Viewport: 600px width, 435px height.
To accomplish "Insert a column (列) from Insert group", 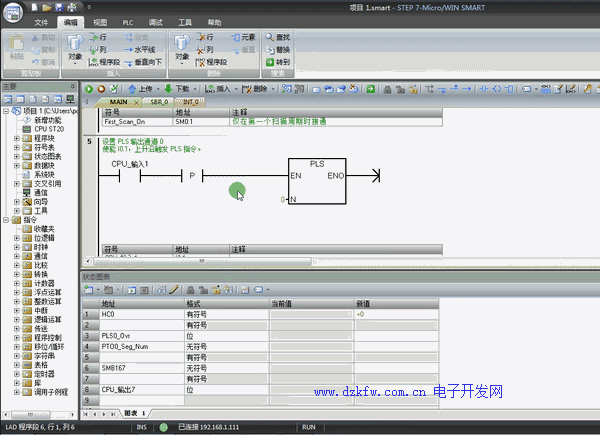I will tap(98, 49).
